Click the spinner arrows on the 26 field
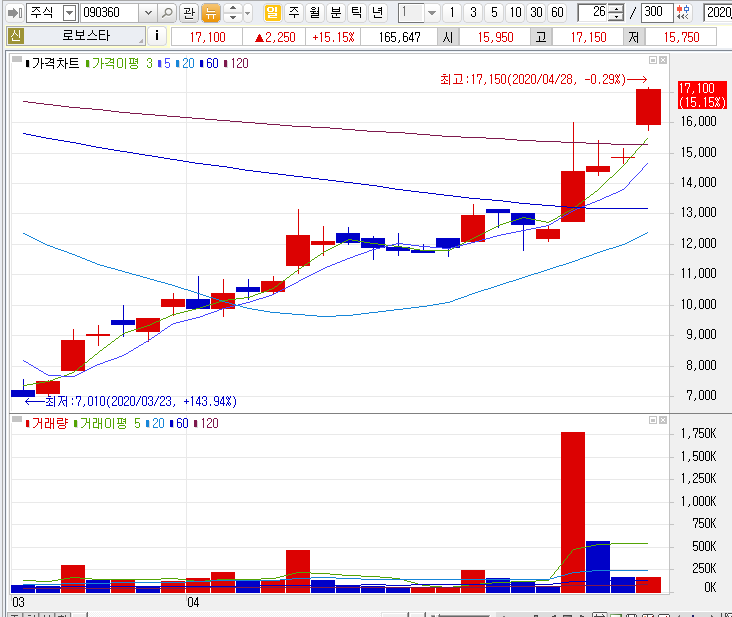 [x=616, y=13]
